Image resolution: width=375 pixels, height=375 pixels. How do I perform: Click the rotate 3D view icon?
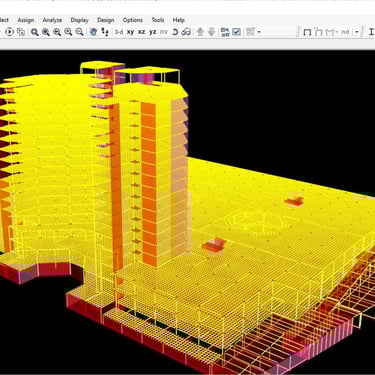tap(175, 32)
